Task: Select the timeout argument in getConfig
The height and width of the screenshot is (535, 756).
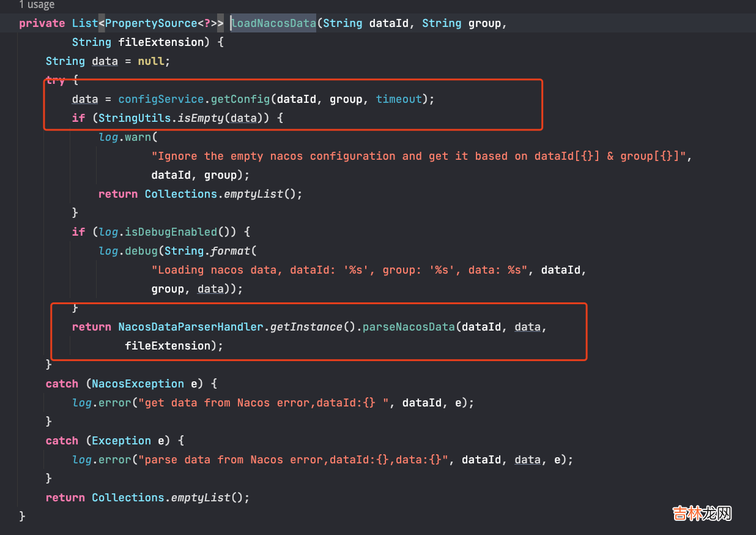Action: [399, 99]
